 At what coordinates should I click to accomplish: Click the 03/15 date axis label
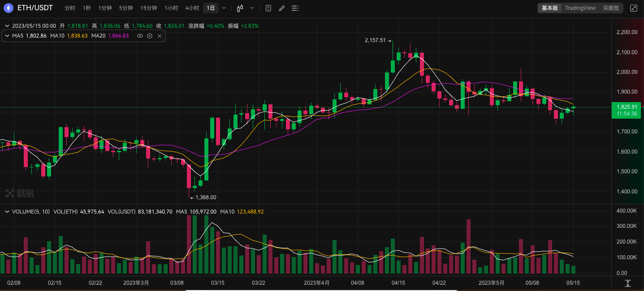[x=218, y=283]
